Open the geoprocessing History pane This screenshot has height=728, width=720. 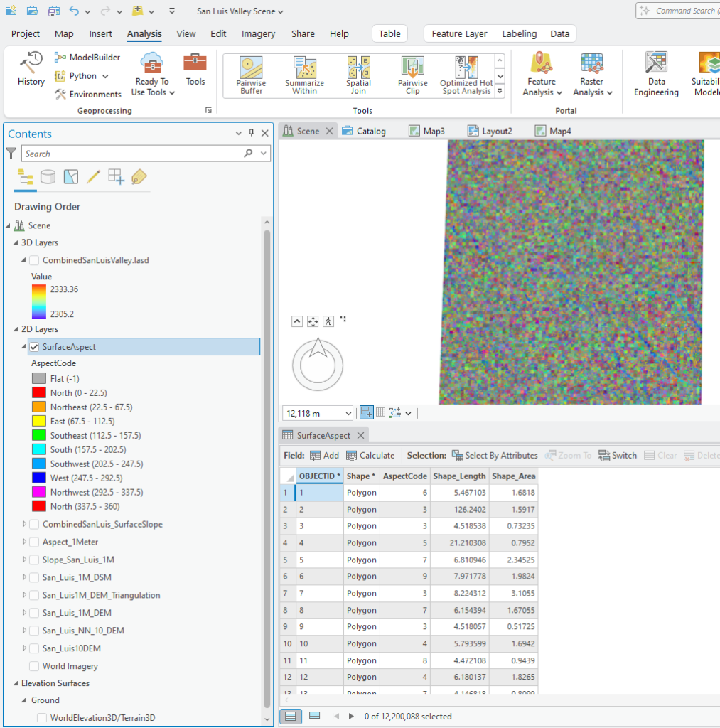point(30,69)
